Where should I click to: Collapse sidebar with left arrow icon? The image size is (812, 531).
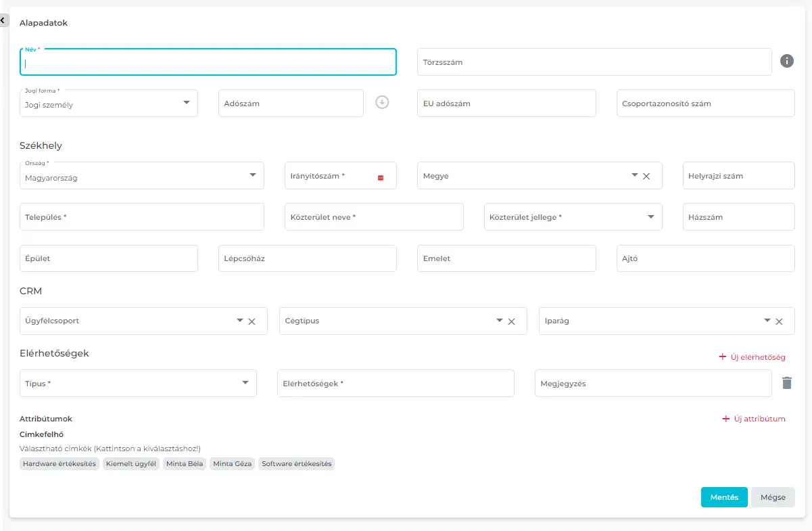(3, 21)
